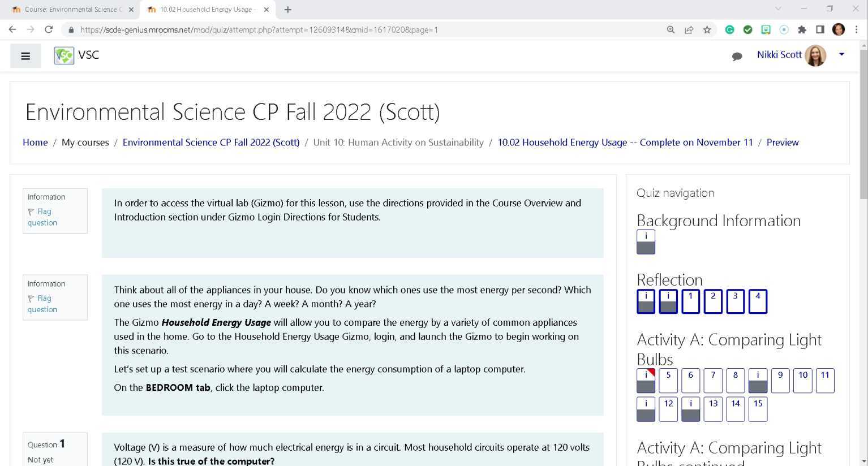Viewport: 868px width, 466px height.
Task: Open the Chrome three-dot menu
Action: [857, 29]
